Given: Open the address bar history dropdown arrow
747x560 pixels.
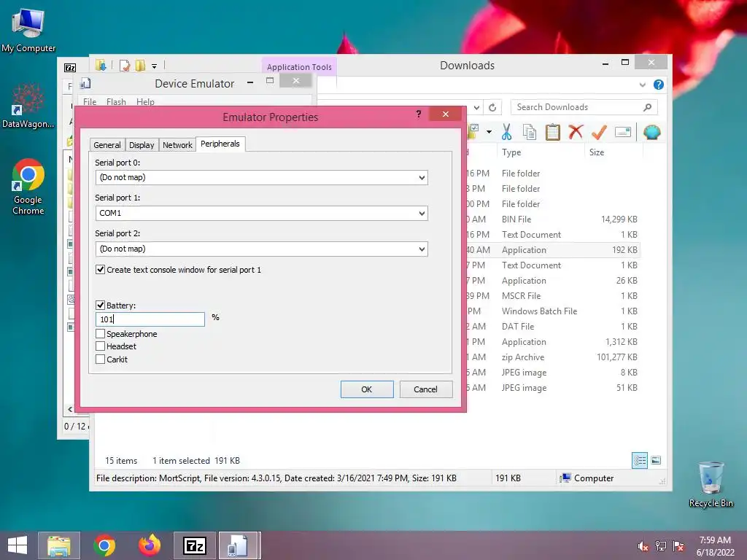Looking at the screenshot, I should (x=476, y=108).
